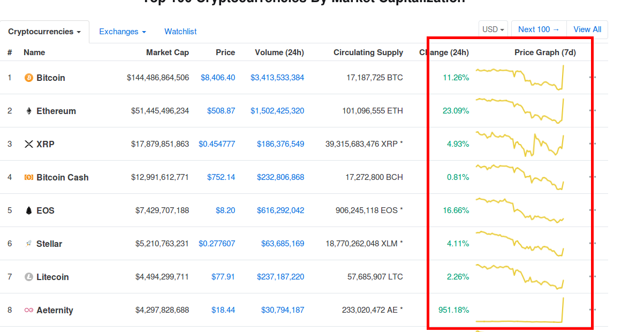Click the grey Litecoin logo icon

[x=29, y=277]
